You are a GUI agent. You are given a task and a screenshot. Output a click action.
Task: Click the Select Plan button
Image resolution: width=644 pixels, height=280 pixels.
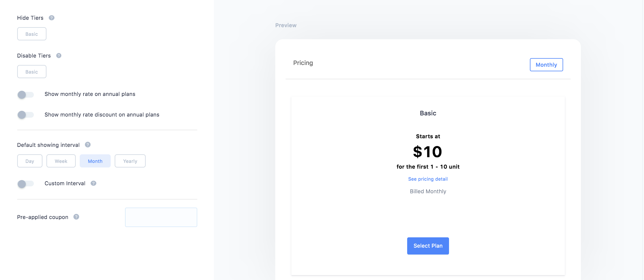[428, 246]
